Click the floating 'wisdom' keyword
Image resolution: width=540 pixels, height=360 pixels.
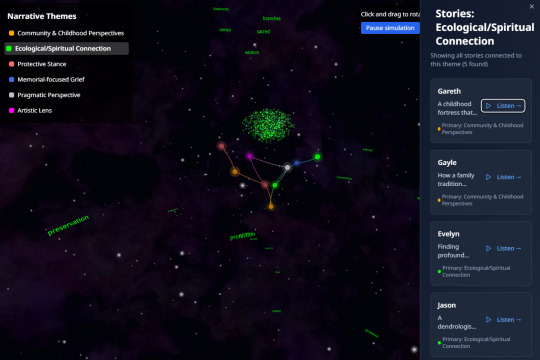tap(252, 52)
